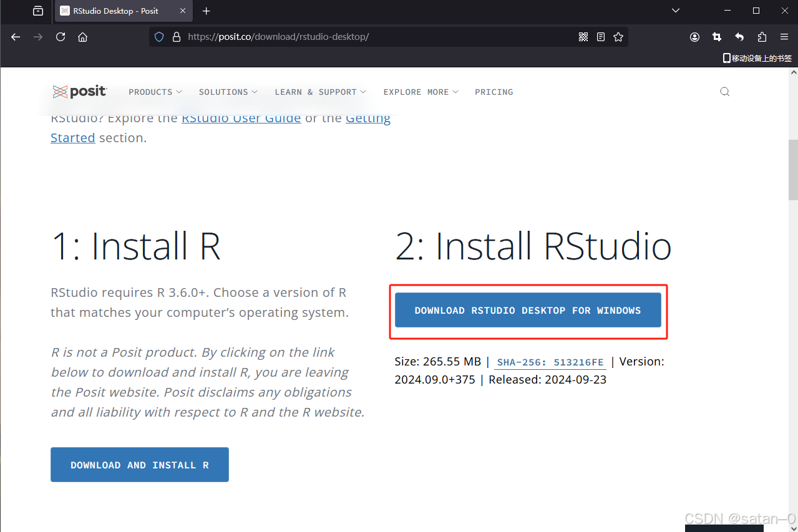Open the tracking protection shield
Viewport: 798px width, 532px height.
click(x=159, y=37)
